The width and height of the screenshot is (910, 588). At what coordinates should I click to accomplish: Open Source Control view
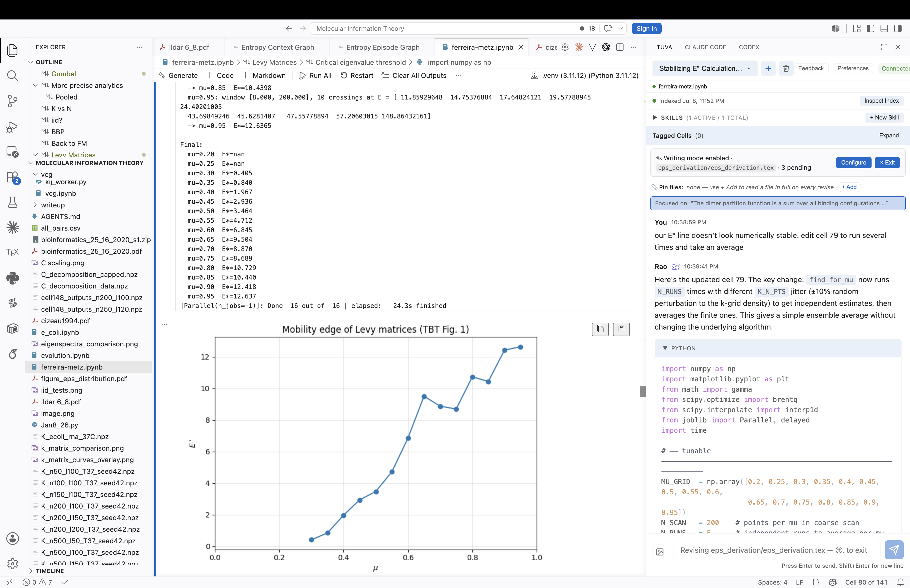[12, 101]
